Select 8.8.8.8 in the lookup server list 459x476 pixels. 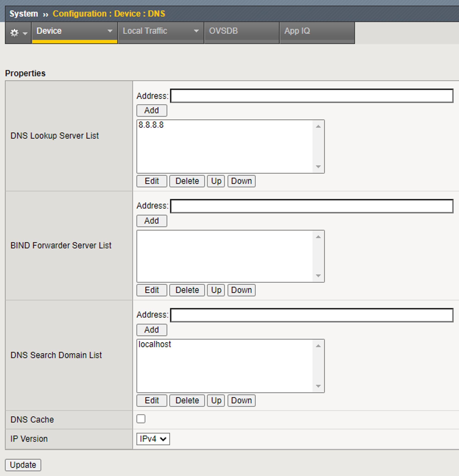(x=151, y=125)
